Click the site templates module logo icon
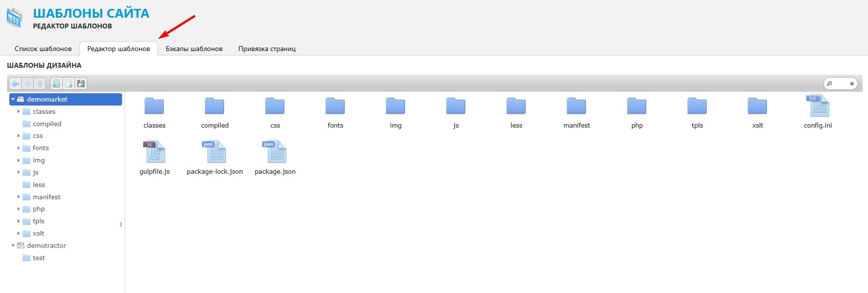Screen dimensions: 868x293 point(14,18)
